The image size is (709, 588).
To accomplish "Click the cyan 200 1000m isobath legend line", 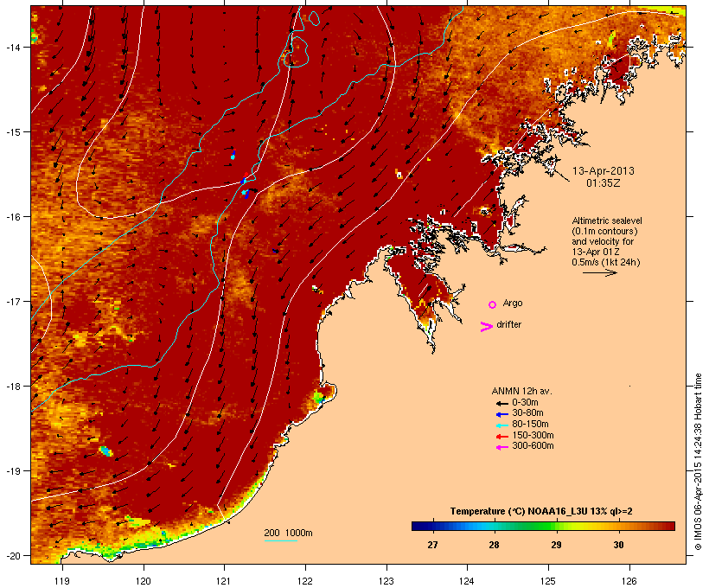I will point(280,540).
